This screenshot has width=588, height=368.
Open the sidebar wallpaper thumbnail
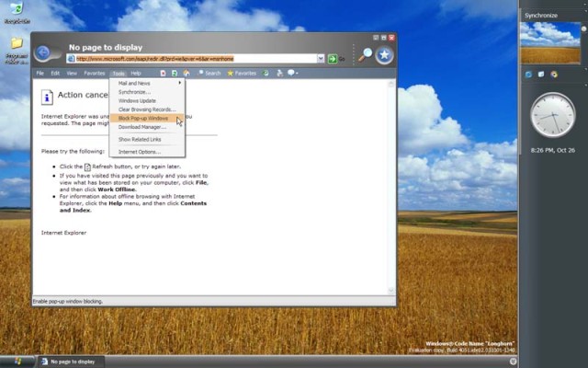tap(550, 42)
